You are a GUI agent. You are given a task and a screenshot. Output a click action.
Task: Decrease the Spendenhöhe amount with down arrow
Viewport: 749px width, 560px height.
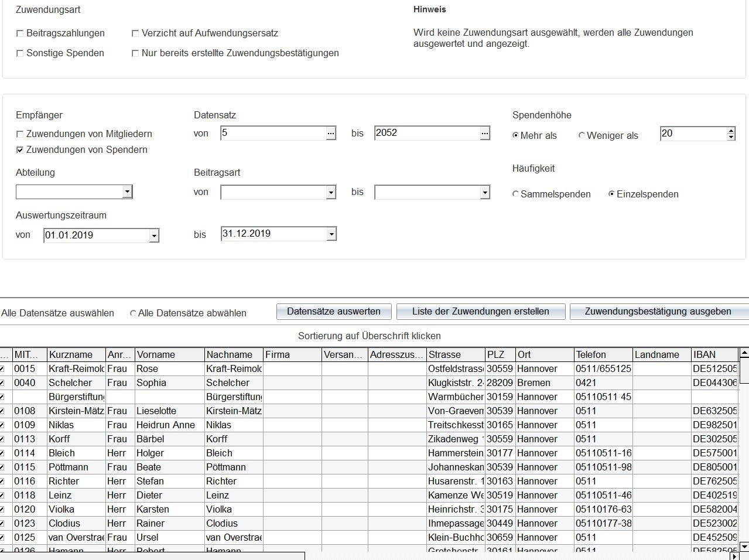(x=731, y=137)
